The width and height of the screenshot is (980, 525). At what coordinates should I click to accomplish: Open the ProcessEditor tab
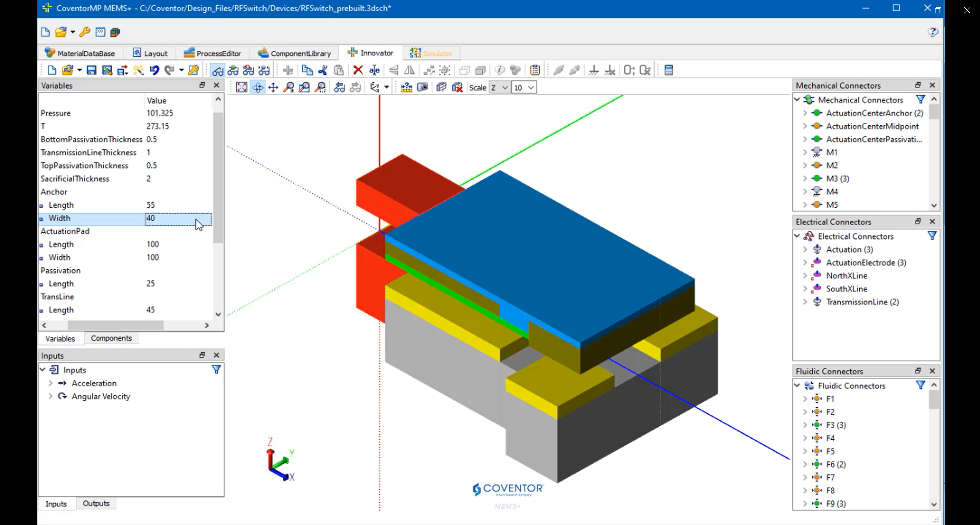(x=212, y=53)
